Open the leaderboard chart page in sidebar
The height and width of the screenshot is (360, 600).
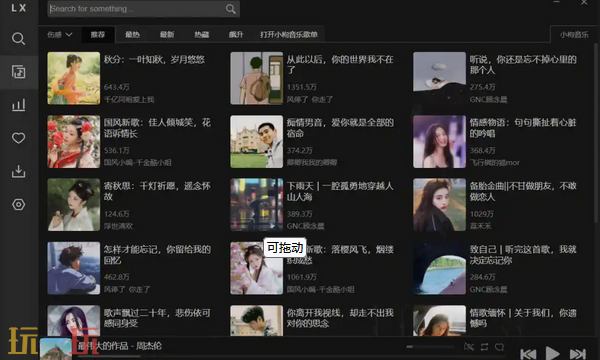18,105
